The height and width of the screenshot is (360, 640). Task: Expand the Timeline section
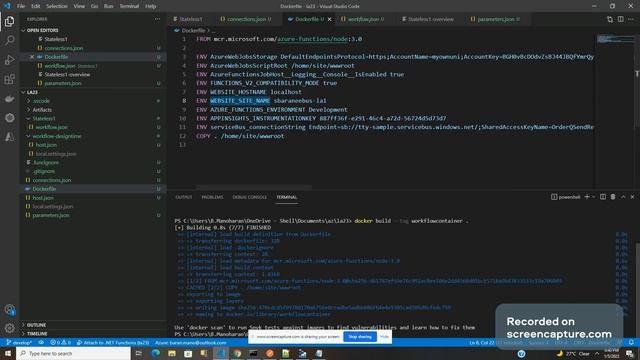click(36, 334)
